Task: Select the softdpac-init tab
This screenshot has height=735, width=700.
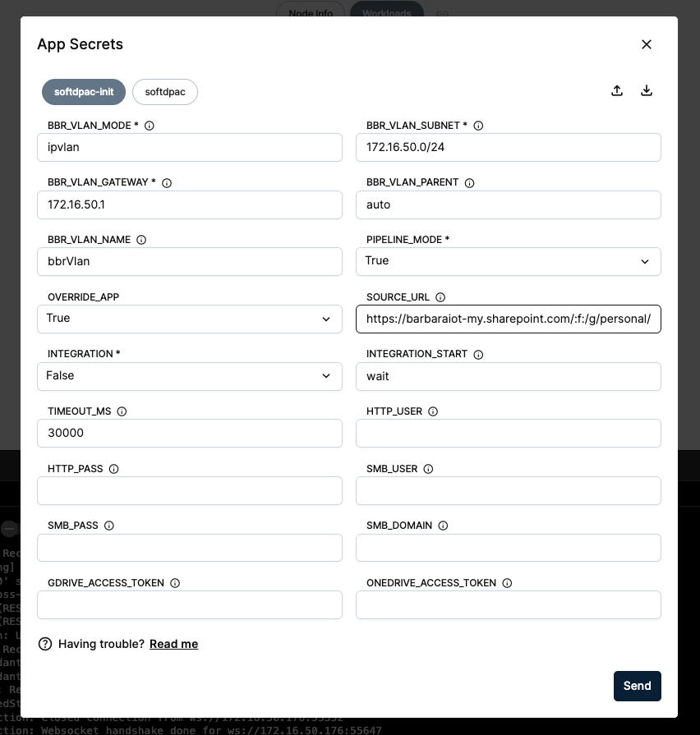Action: (84, 92)
